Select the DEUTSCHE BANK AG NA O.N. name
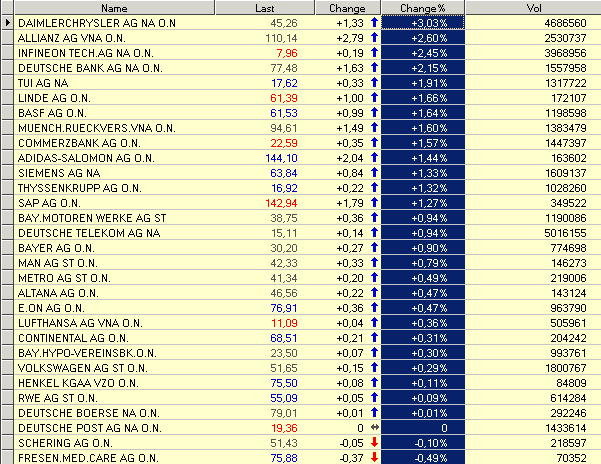Image resolution: width=601 pixels, height=464 pixels. (90, 68)
